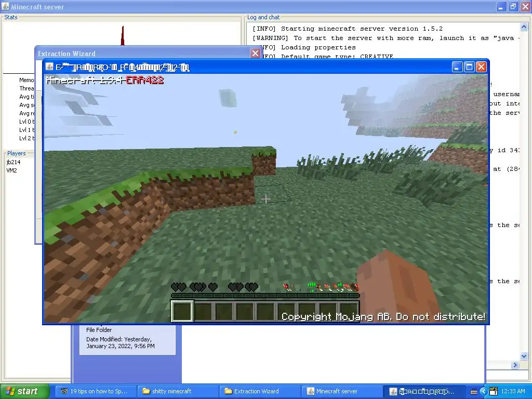Image resolution: width=532 pixels, height=399 pixels.
Task: Select the fourth hotbar slot in Minecraft
Action: pyautogui.click(x=245, y=312)
